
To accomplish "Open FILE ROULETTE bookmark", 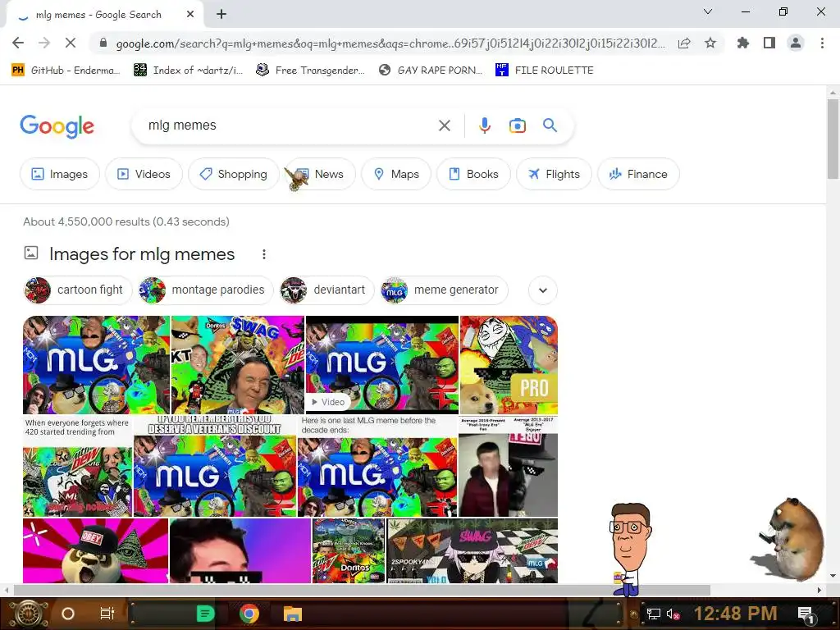I will pos(545,71).
